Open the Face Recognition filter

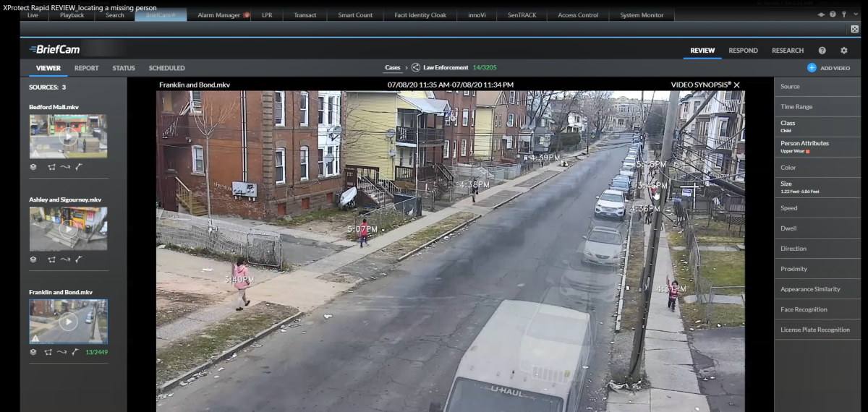click(817, 309)
